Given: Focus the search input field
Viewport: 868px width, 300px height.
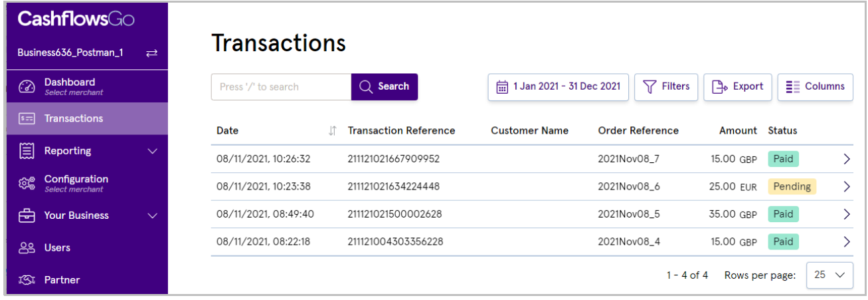Looking at the screenshot, I should point(281,86).
